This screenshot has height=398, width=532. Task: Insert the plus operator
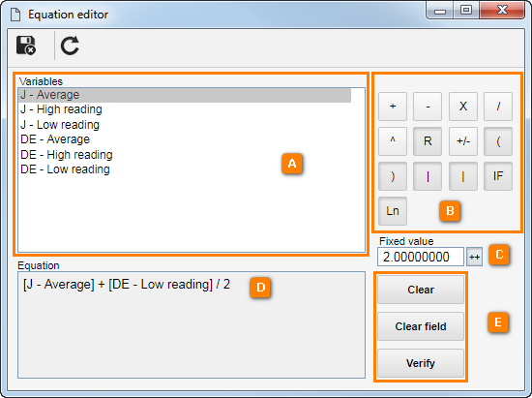[393, 107]
